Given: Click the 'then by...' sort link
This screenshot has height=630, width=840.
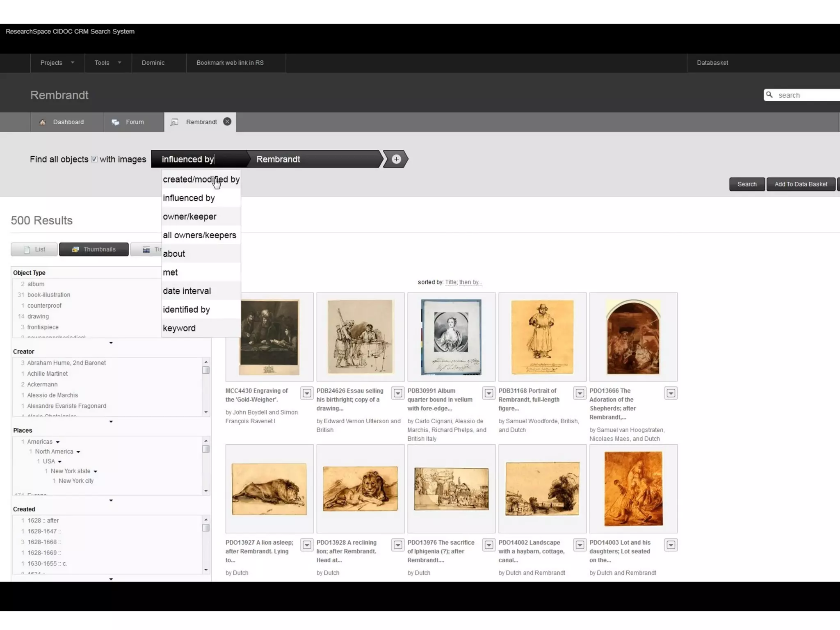Looking at the screenshot, I should click(470, 282).
